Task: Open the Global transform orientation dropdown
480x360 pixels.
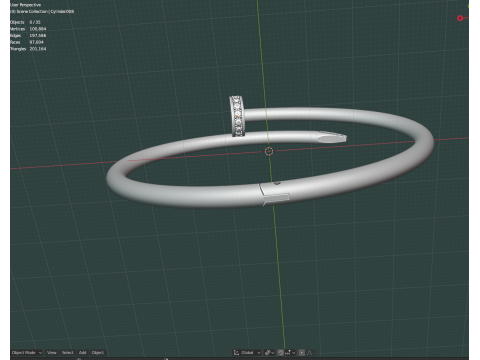Action: [x=247, y=352]
